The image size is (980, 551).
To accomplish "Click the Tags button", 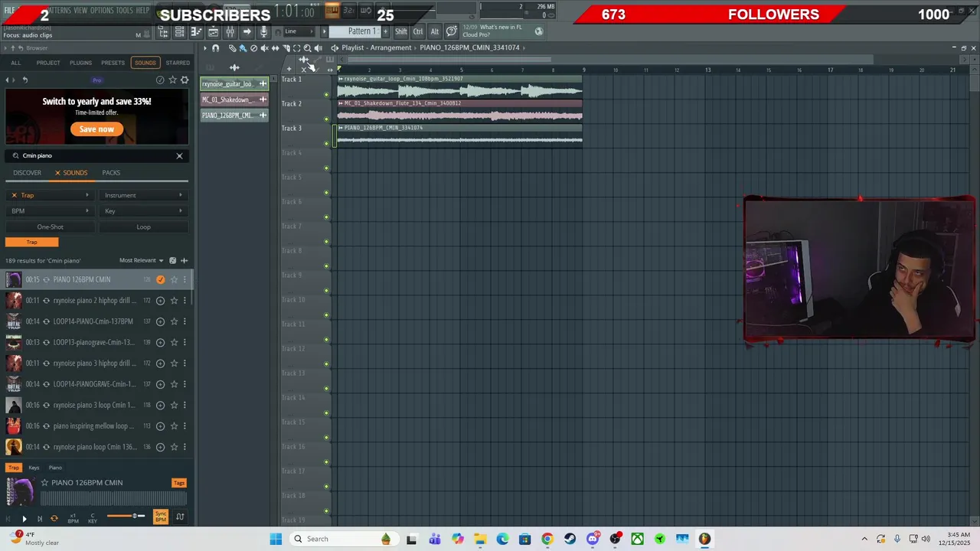I will tap(179, 483).
